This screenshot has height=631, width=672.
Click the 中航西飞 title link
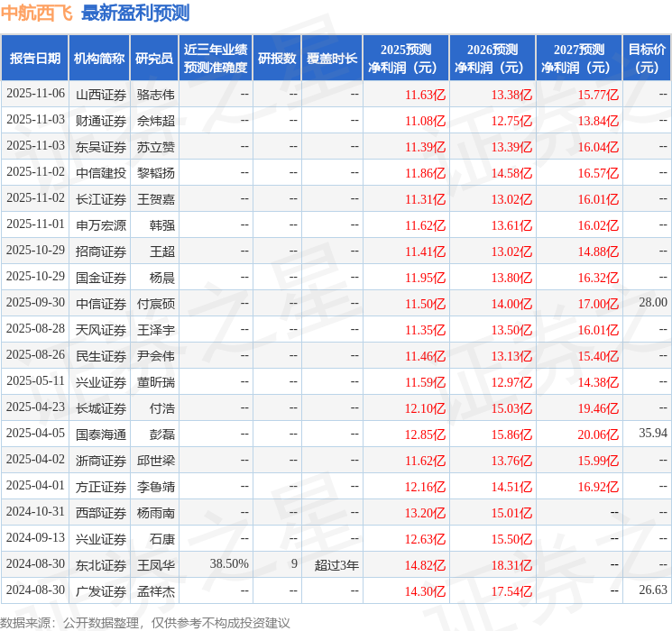point(37,13)
